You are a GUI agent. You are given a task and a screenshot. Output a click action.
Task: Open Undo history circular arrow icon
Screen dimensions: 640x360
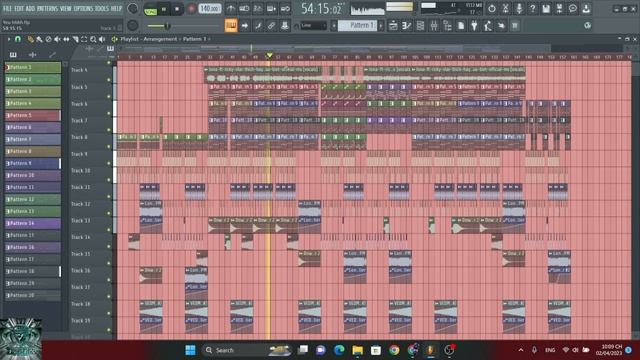pyautogui.click(x=492, y=8)
